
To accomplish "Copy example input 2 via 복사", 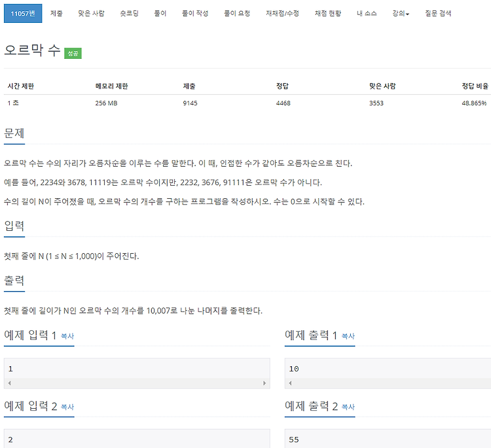I will tap(67, 407).
